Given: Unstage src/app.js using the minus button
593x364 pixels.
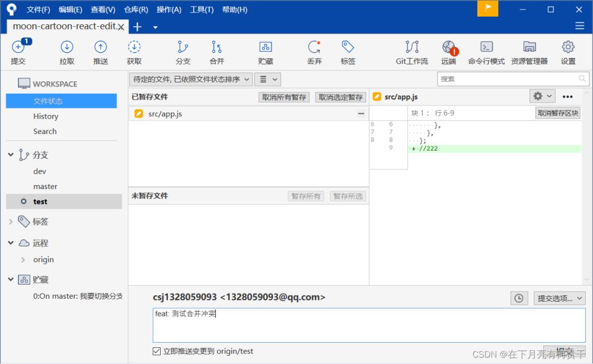Looking at the screenshot, I should 361,114.
